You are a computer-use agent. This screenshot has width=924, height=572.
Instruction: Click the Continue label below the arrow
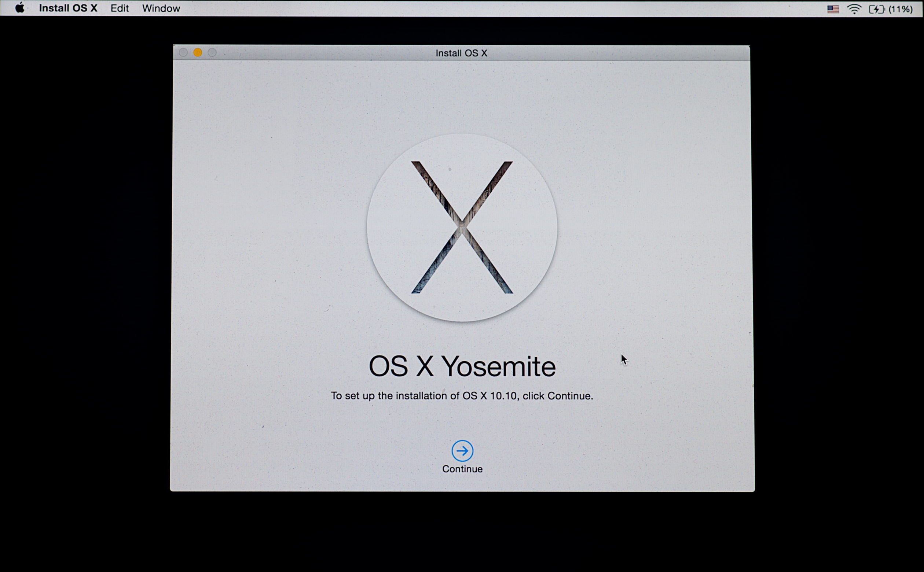(462, 469)
